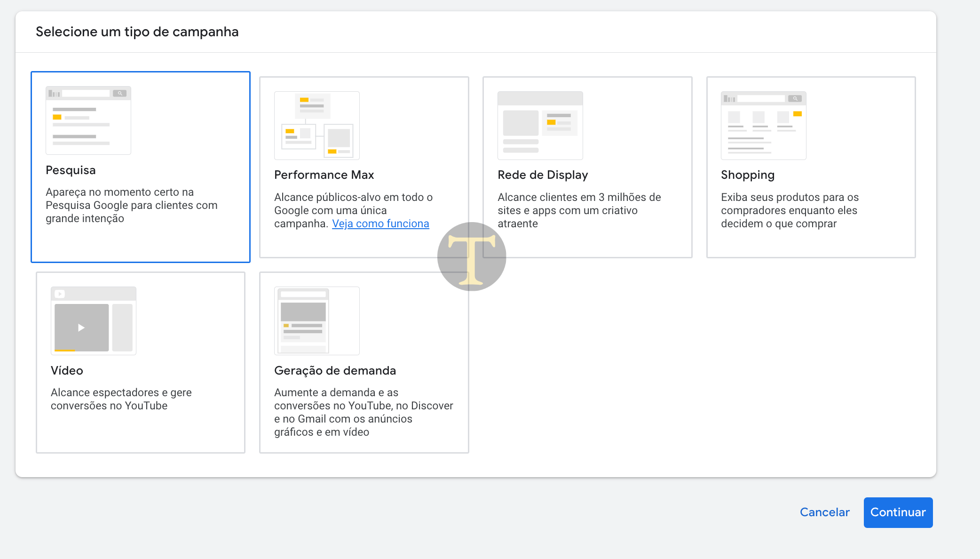Select the Pesquisa campaign illustration
Screen dimensions: 980x559
[x=88, y=120]
